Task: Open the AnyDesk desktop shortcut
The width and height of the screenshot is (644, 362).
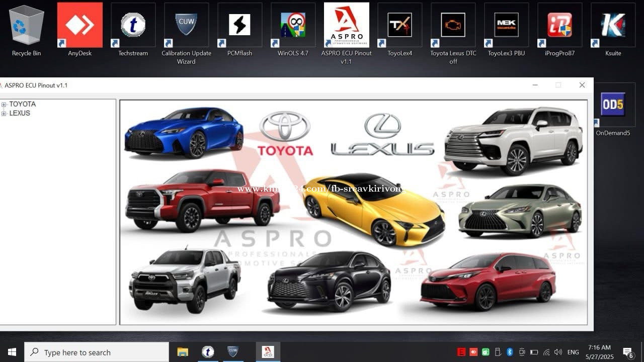Action: [x=79, y=25]
